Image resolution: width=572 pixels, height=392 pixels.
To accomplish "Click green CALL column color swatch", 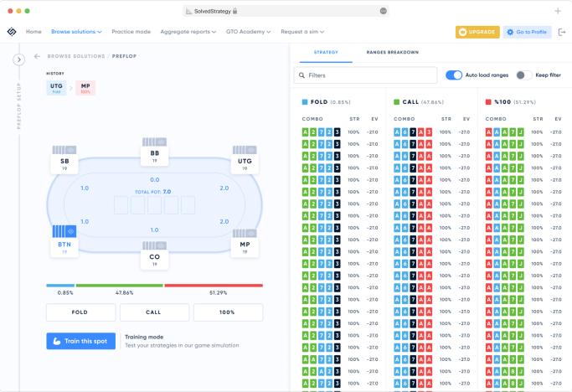I will point(396,102).
